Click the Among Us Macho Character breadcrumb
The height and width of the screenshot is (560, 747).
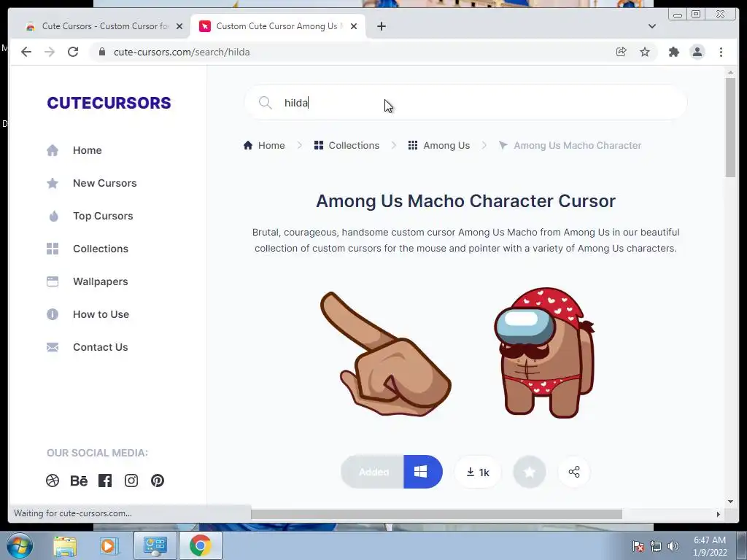(x=570, y=145)
